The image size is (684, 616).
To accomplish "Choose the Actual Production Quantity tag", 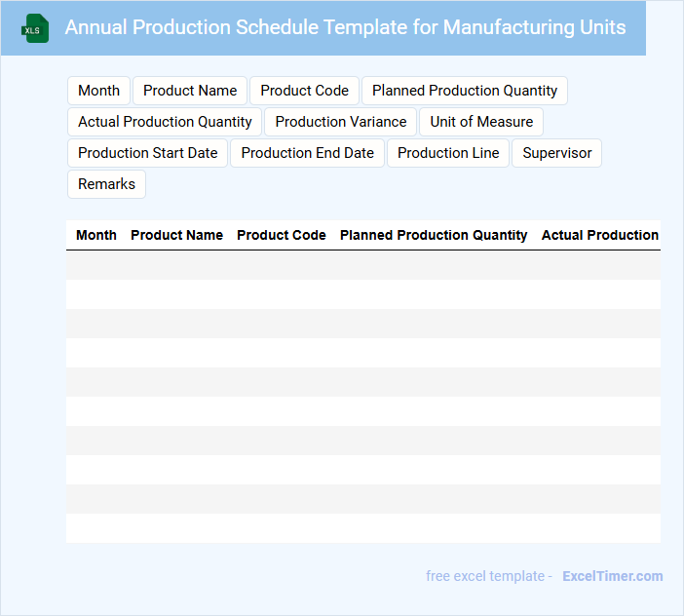I will tap(165, 122).
